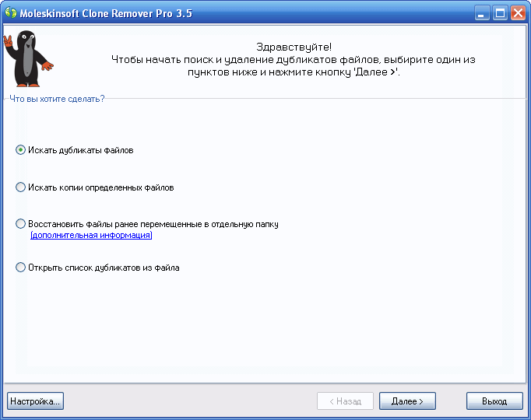
Task: Select 'Искать дубликаты файлов' radio button
Action: (21, 150)
